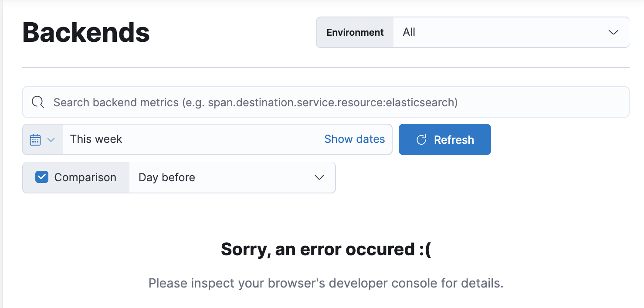Screen dimensions: 644x308
Task: Click the This week date range field
Action: (174, 139)
